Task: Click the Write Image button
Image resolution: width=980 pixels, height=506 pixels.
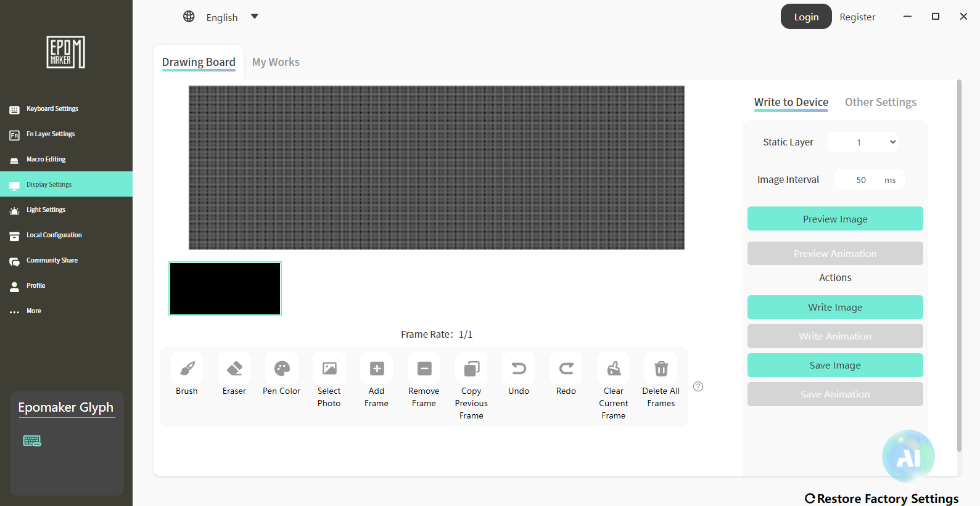Action: 835,307
